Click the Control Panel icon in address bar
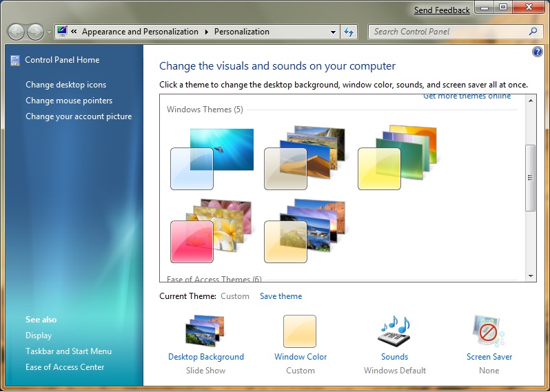 62,31
